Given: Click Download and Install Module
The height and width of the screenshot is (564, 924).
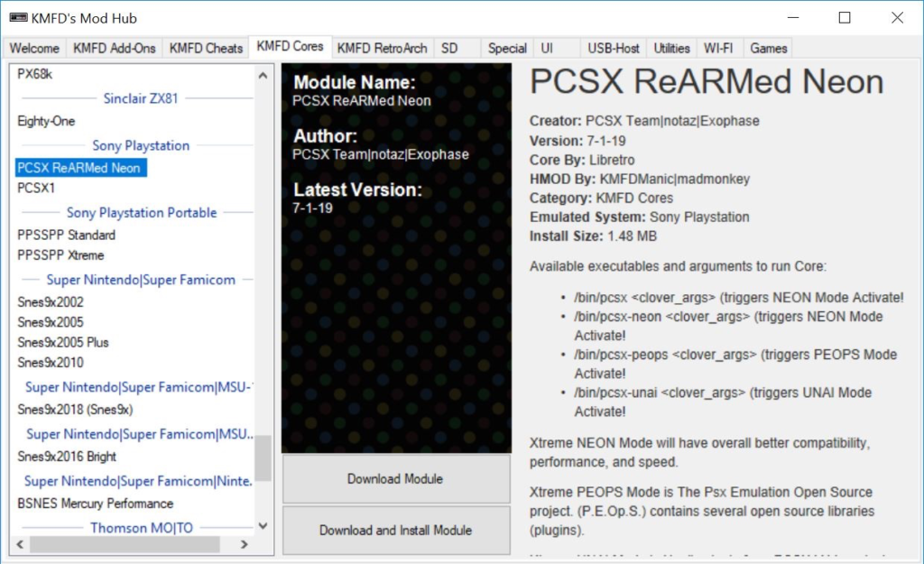Looking at the screenshot, I should pos(396,531).
